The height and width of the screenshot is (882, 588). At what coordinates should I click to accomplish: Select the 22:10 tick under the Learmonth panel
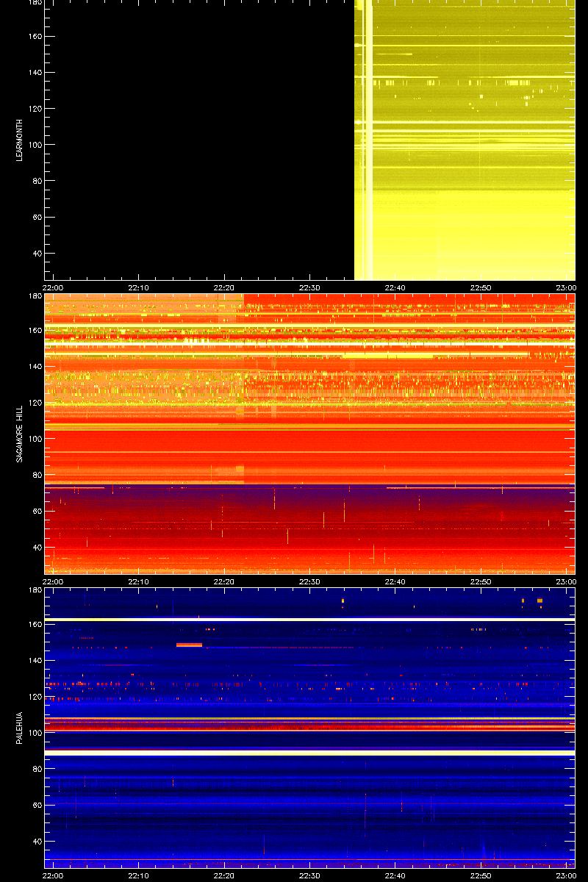(139, 287)
